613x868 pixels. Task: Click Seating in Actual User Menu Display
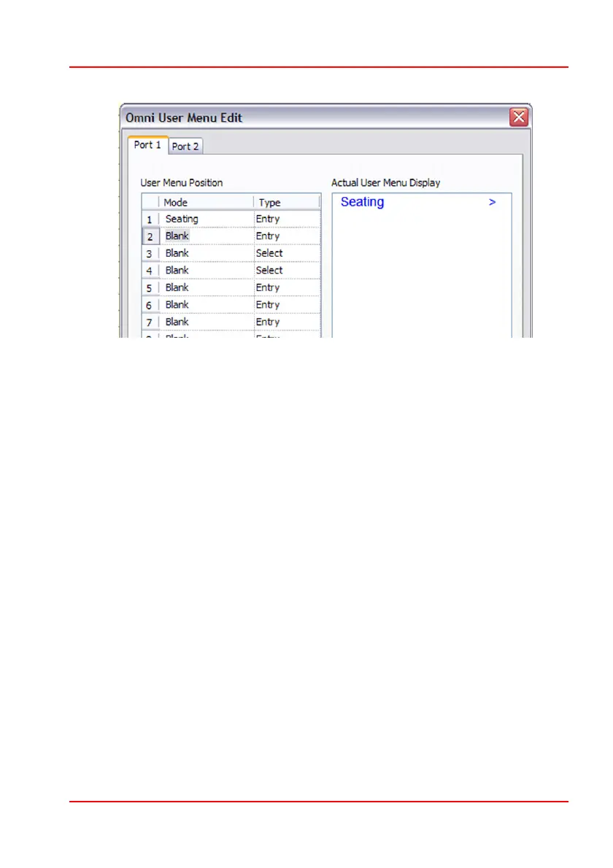click(x=362, y=203)
